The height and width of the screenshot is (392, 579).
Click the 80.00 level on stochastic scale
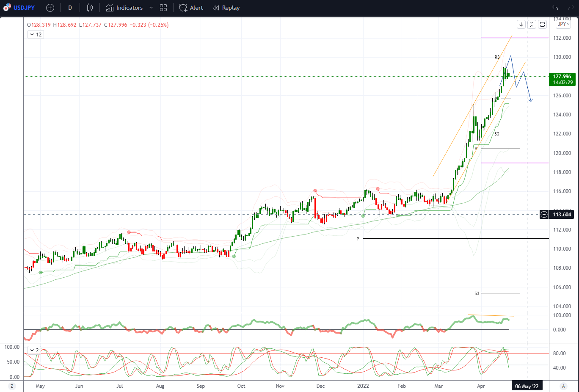(x=559, y=353)
